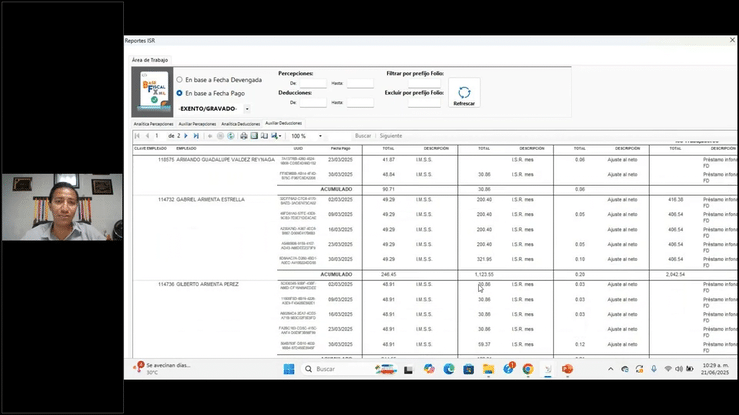
Task: Click the ISR value 321.95
Action: pos(484,260)
